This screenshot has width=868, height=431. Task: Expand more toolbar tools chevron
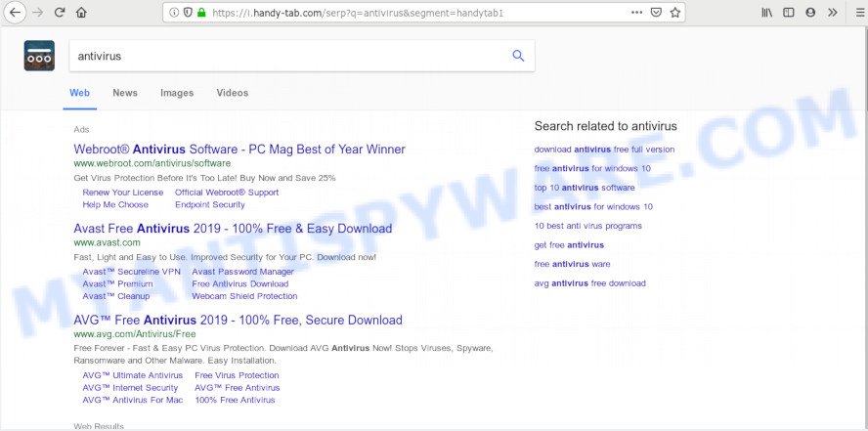click(833, 12)
